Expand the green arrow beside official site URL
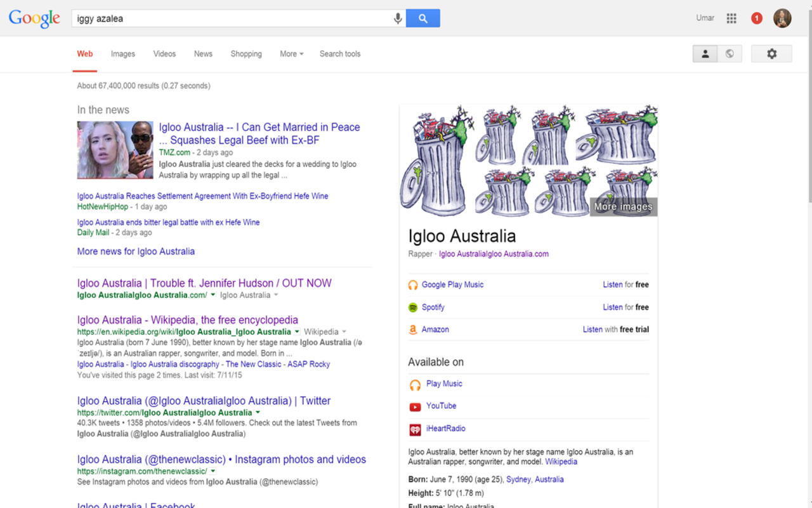812x508 pixels. click(213, 295)
